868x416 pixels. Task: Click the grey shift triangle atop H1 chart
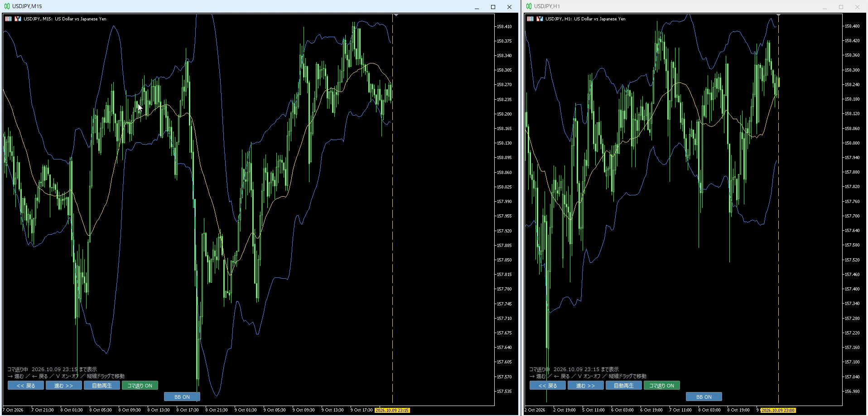pos(779,15)
